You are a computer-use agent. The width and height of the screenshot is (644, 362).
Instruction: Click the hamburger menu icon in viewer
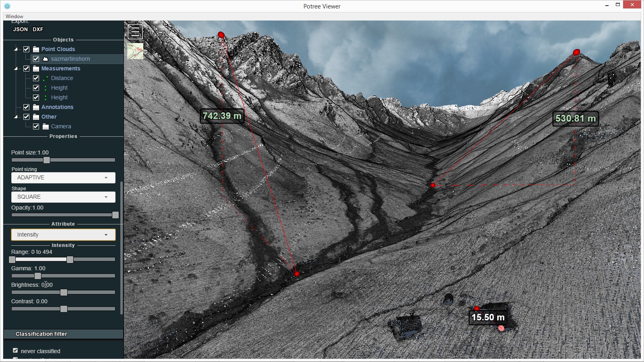pyautogui.click(x=135, y=32)
